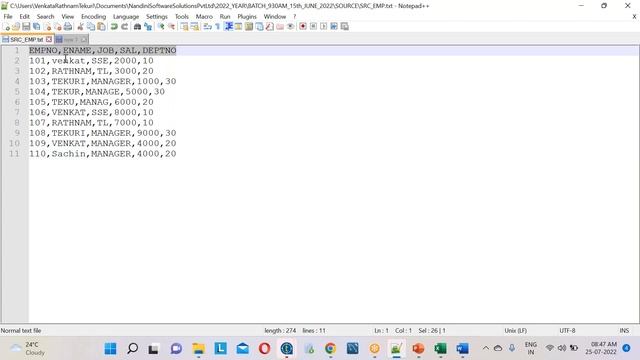
Task: Click the line 103,TEKURI,MANAGER,1000,30
Action: tap(102, 81)
